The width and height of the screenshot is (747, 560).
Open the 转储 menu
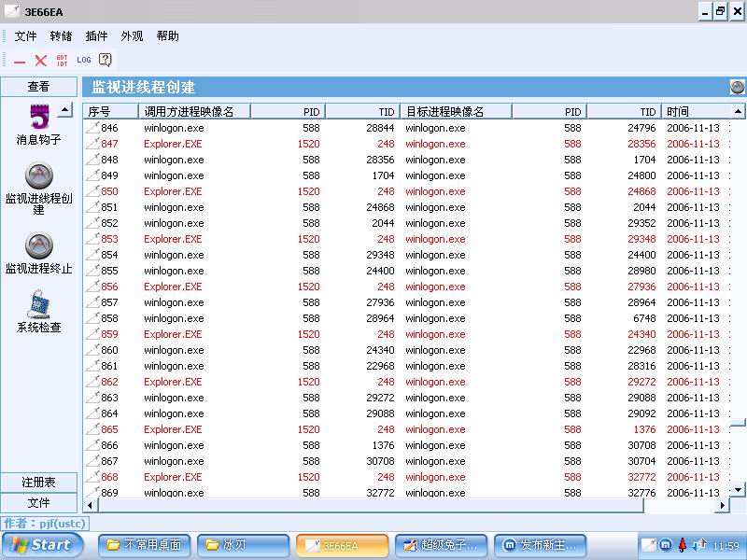click(x=61, y=36)
